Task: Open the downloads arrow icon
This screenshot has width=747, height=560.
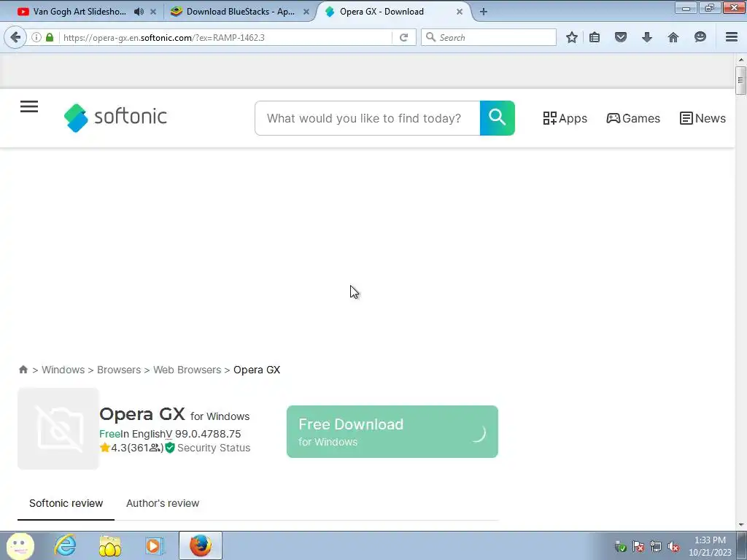Action: [x=646, y=37]
